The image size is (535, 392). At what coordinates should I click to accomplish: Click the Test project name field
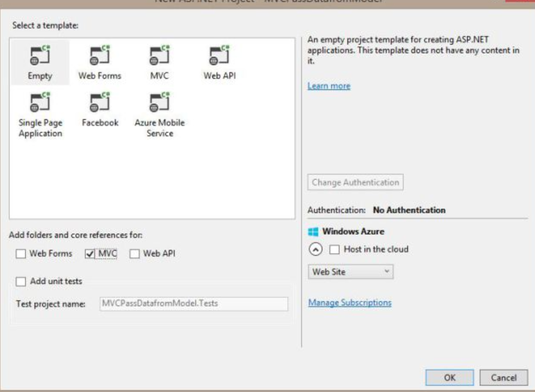pos(194,304)
